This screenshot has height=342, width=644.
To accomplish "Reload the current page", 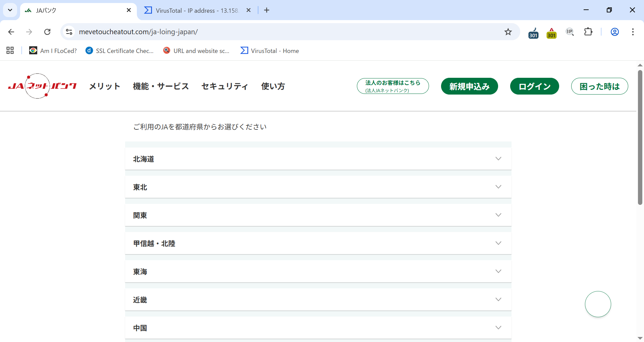I will [47, 32].
